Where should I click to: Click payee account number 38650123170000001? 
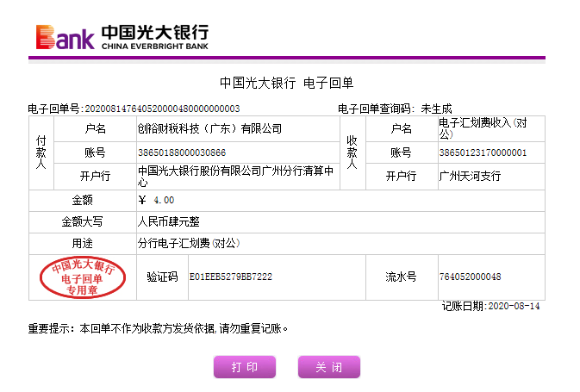[482, 152]
